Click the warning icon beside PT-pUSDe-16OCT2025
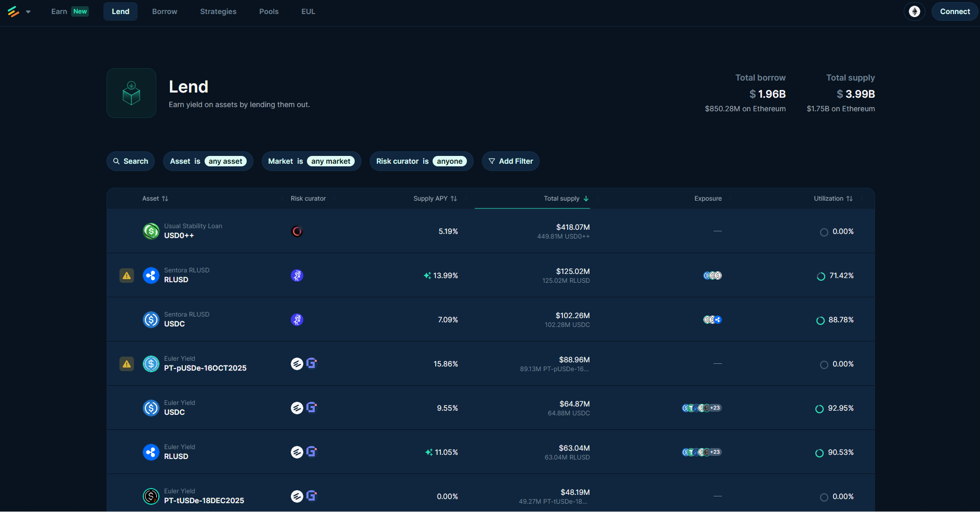Viewport: 980px width, 512px height. tap(127, 364)
